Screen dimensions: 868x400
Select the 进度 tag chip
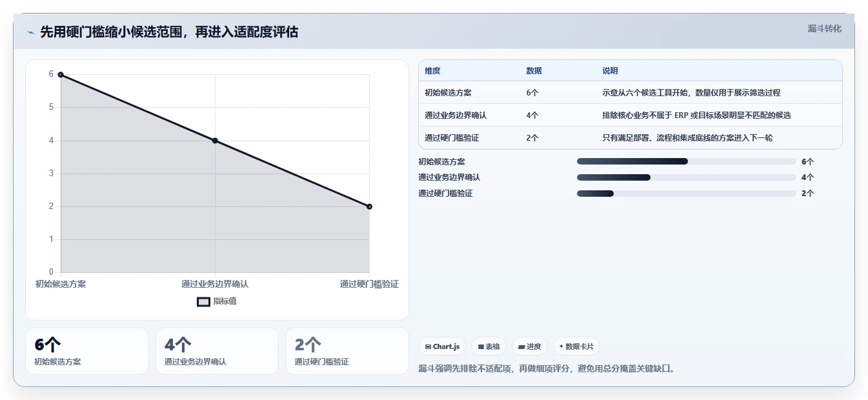530,346
